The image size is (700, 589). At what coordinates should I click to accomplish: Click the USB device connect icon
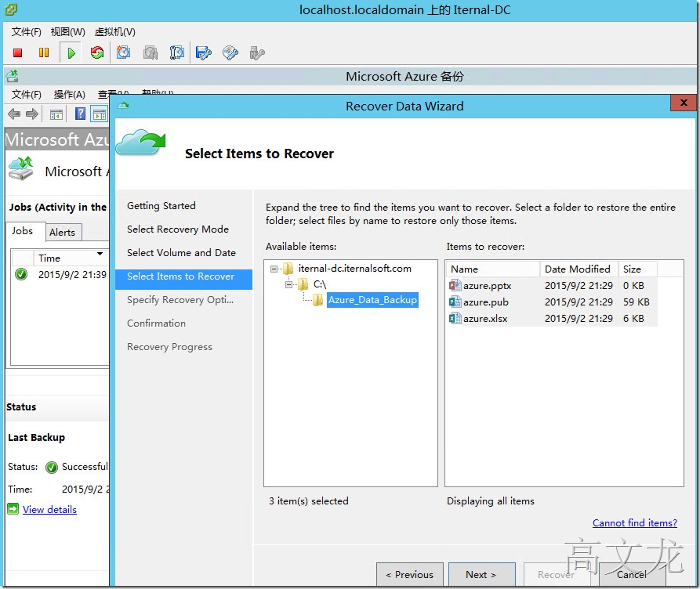coord(257,53)
